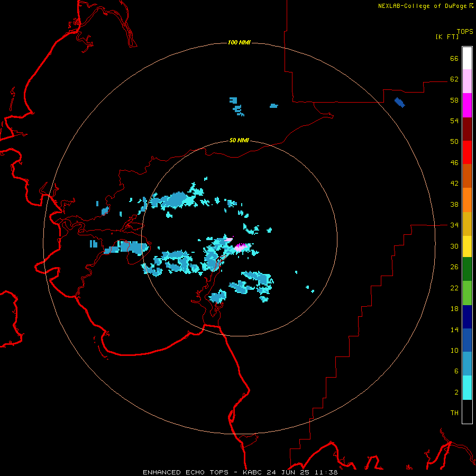This screenshot has width=476, height=476.
Task: Select the "10" legend value
Action: pos(454,351)
